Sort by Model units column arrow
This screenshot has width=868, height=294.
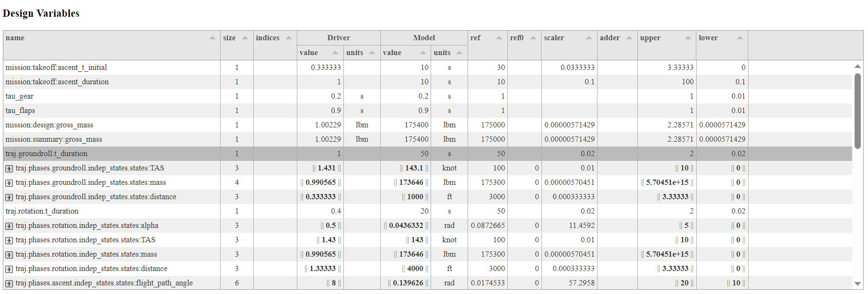click(x=459, y=53)
